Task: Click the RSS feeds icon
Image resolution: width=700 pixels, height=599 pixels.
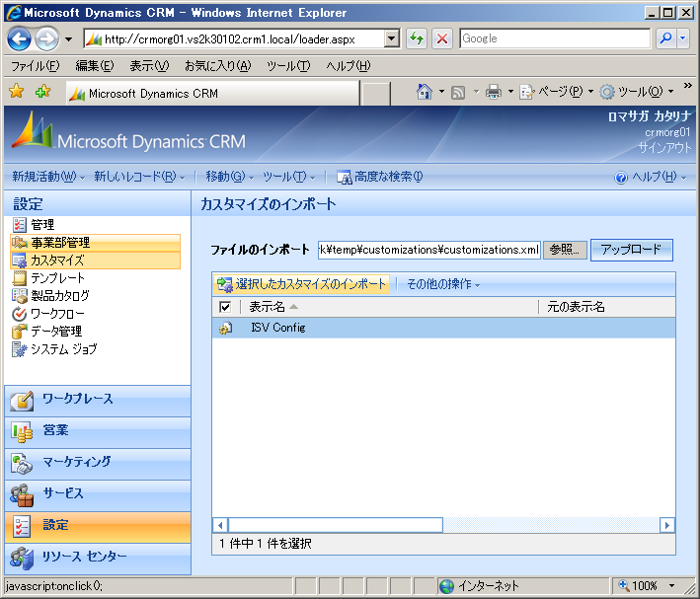Action: pyautogui.click(x=458, y=93)
